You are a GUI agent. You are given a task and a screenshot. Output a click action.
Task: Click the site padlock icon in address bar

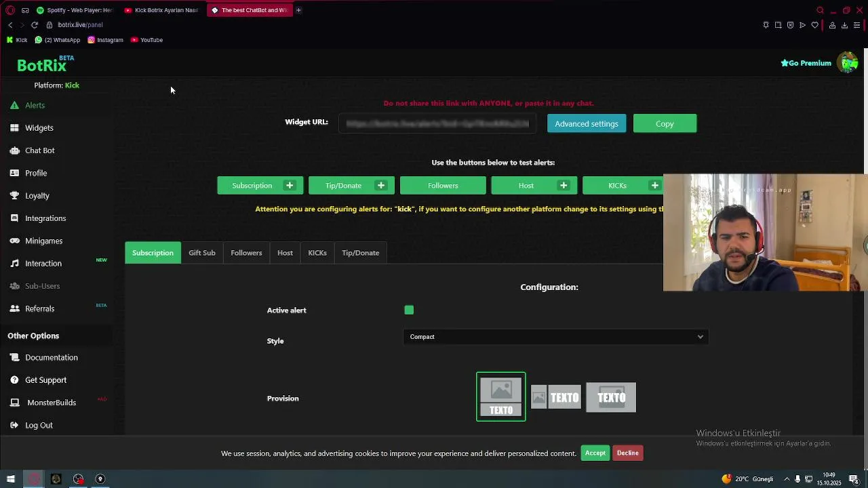click(x=50, y=25)
